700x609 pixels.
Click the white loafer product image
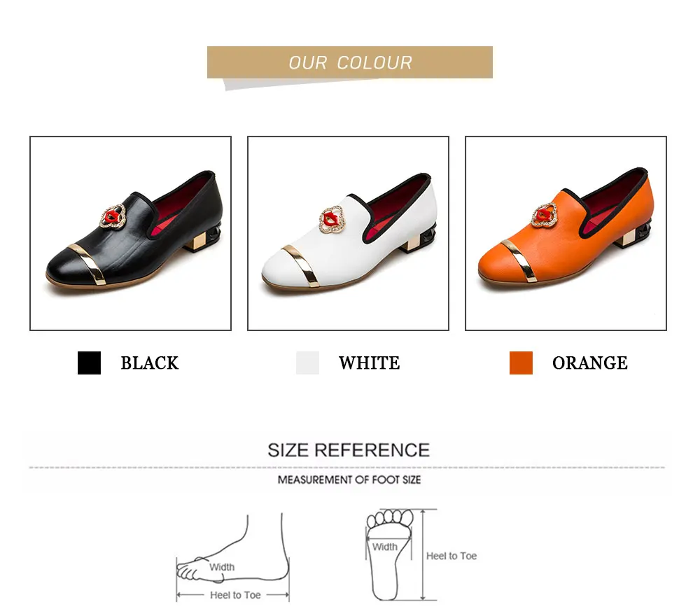348,233
